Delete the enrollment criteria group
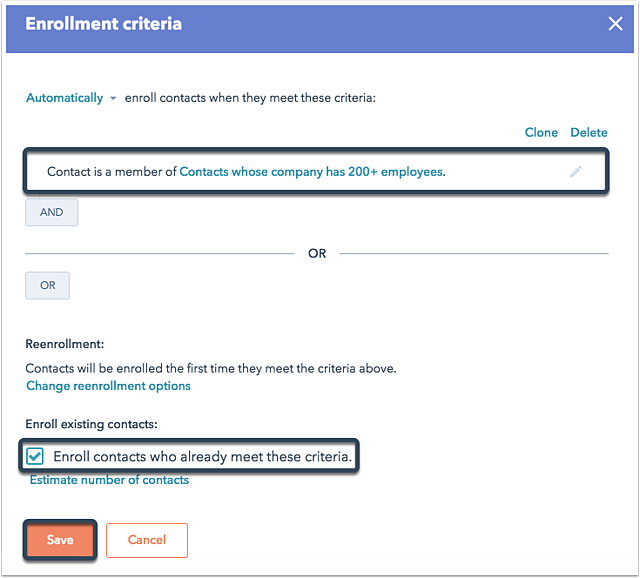The width and height of the screenshot is (640, 578). coord(589,132)
